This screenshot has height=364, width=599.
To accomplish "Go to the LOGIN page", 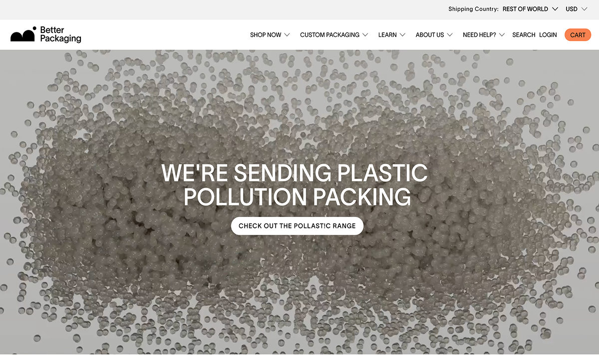I will (548, 35).
